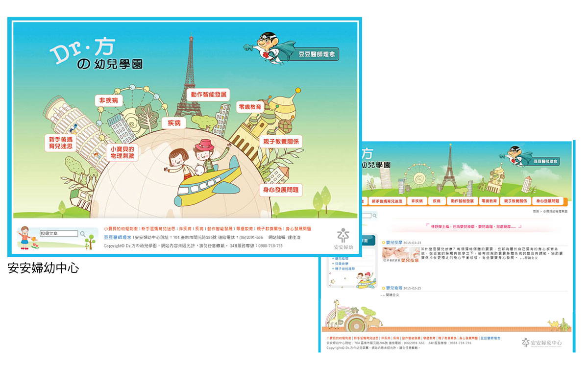Click 閱讀全文 at end of 嬰兒按摩 summary
The height and width of the screenshot is (368, 588).
click(x=531, y=258)
